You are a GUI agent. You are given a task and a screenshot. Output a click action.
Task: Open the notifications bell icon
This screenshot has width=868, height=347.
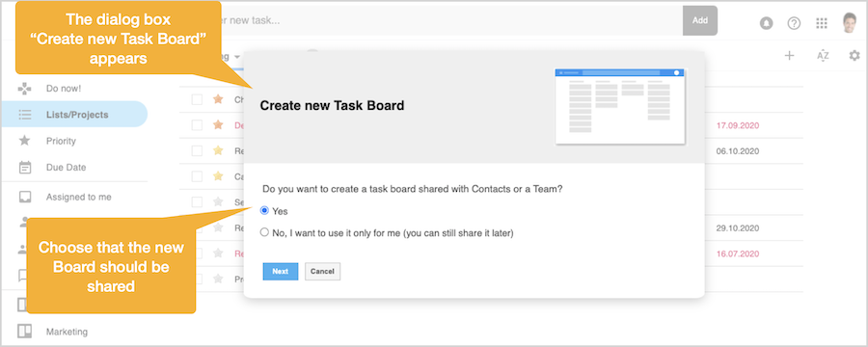click(x=766, y=23)
